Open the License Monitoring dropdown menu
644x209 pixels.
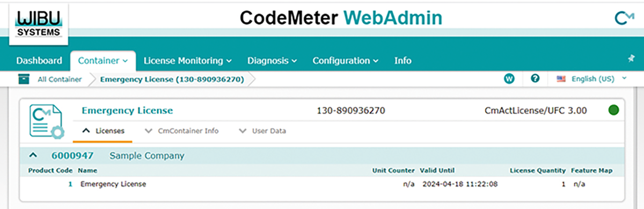(187, 61)
